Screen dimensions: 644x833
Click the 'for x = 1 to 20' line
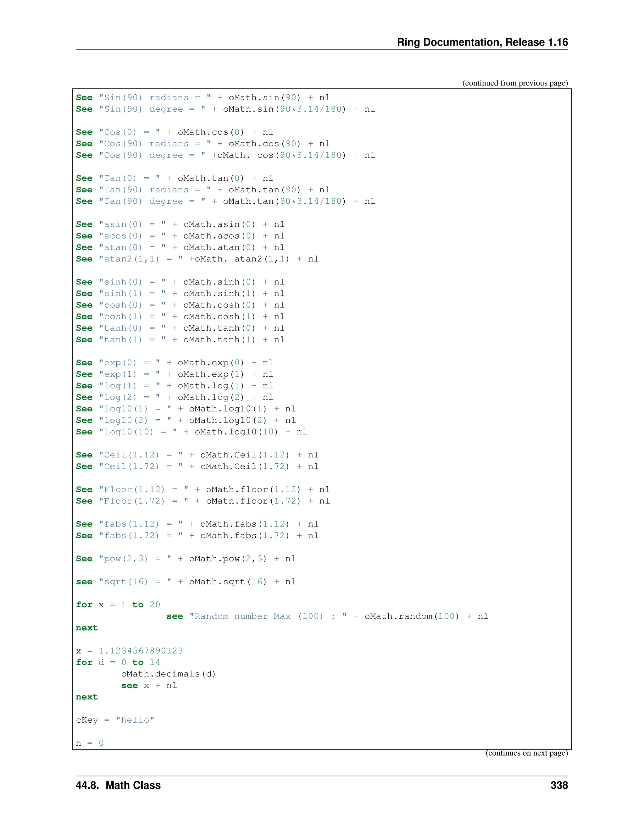(x=118, y=605)
